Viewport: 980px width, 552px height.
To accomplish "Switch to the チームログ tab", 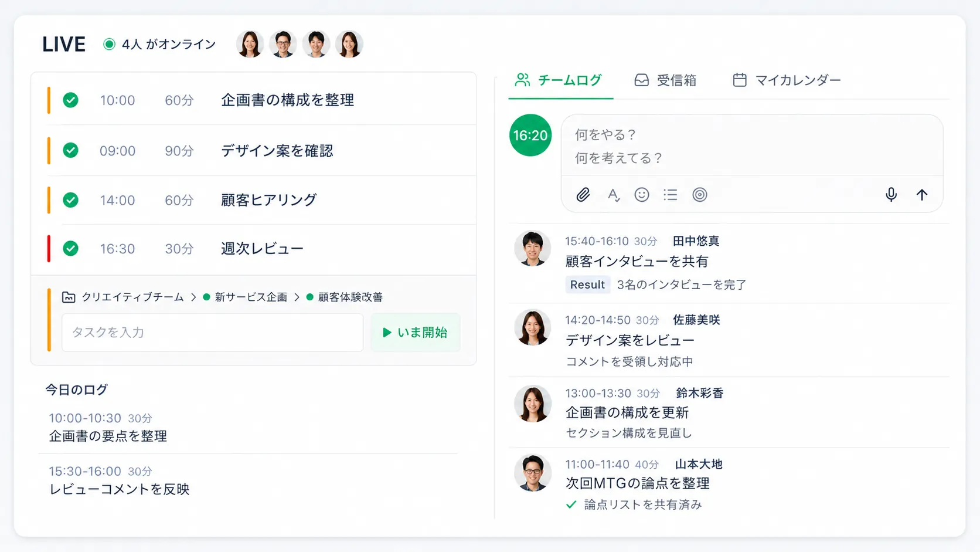I will tap(560, 80).
